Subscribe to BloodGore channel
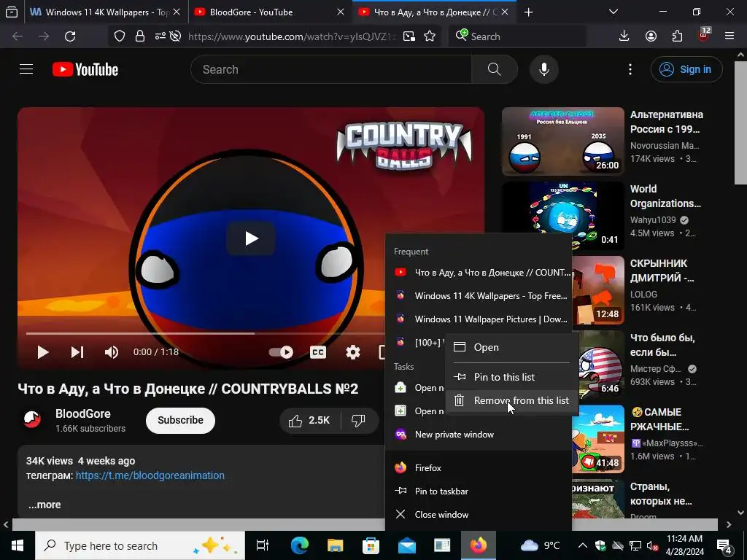The width and height of the screenshot is (747, 560). pos(181,421)
